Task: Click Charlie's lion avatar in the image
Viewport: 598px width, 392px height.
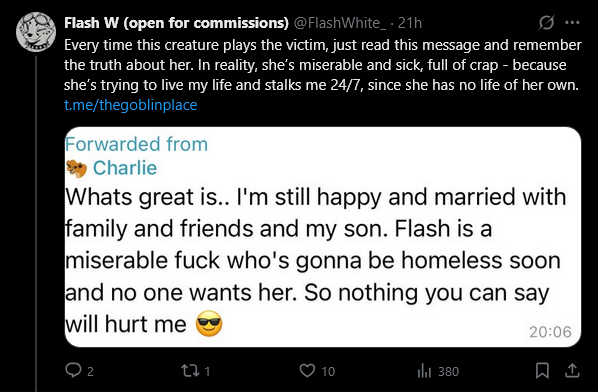Action: pos(76,169)
